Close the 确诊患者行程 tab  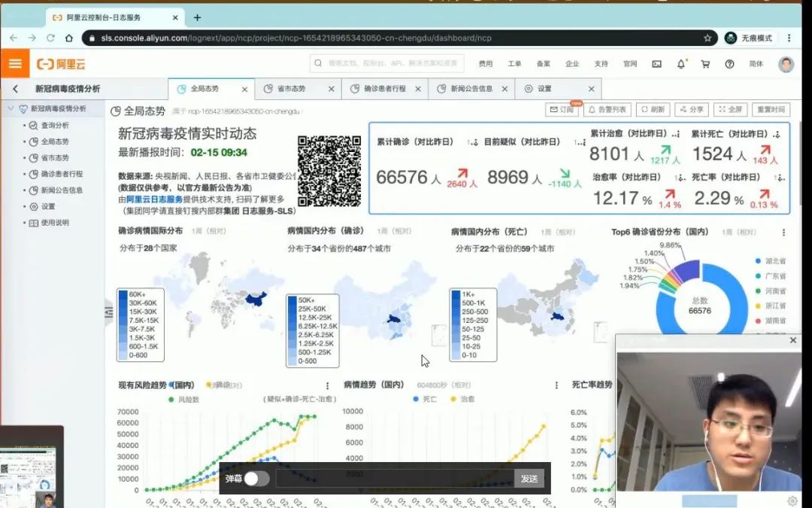tap(418, 89)
